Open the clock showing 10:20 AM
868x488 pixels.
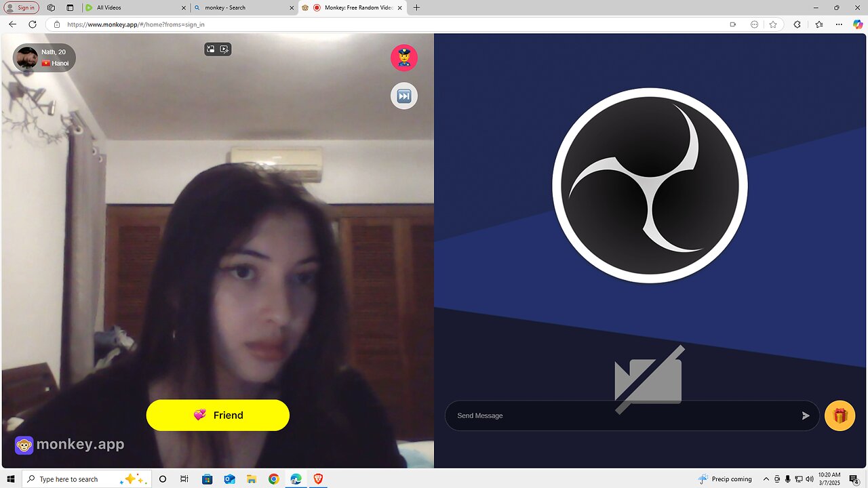[829, 479]
